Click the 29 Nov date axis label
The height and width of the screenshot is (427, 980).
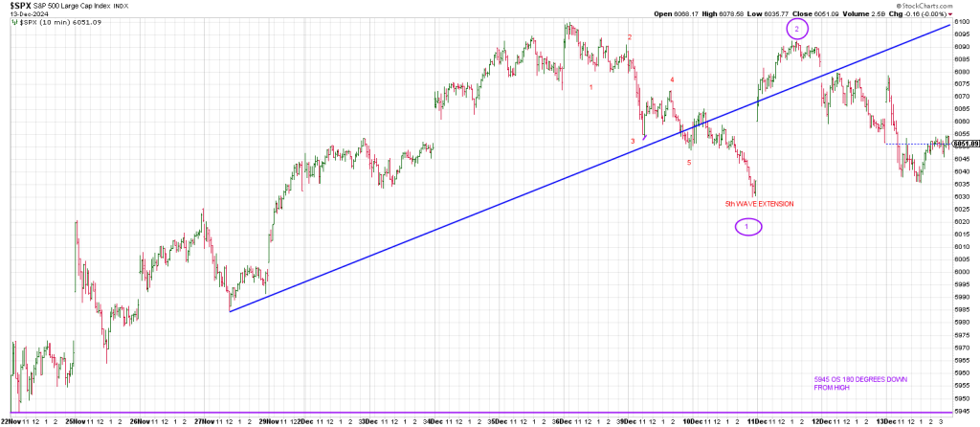click(272, 420)
